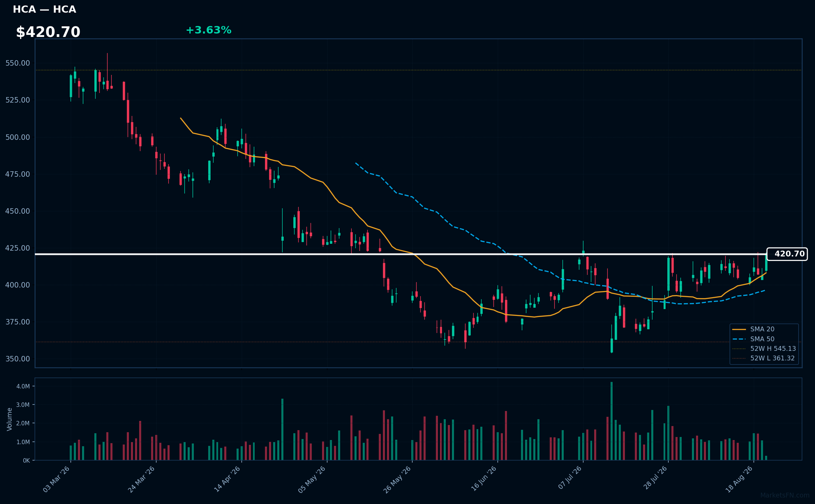
Task: Click the 05 May '26 date label
Action: click(x=312, y=479)
